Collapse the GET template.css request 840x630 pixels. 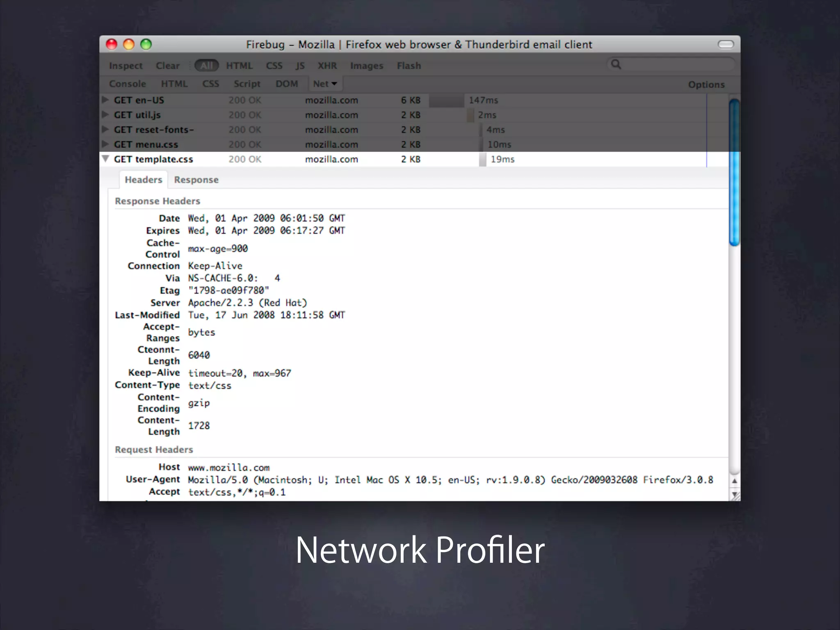pos(105,159)
